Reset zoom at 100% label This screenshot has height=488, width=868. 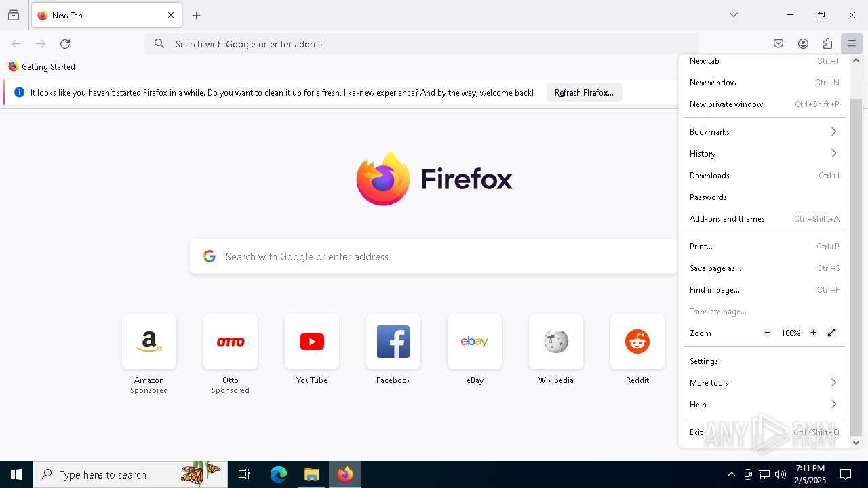(x=791, y=333)
